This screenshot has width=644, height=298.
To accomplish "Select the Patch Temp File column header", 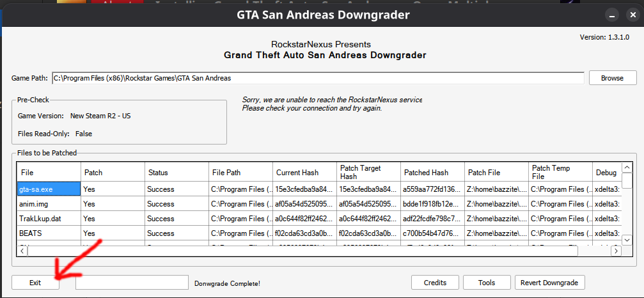I will point(561,173).
